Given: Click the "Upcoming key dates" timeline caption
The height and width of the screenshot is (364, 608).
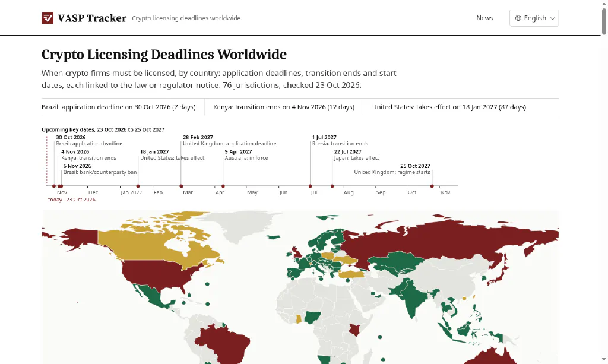Looking at the screenshot, I should pyautogui.click(x=103, y=129).
